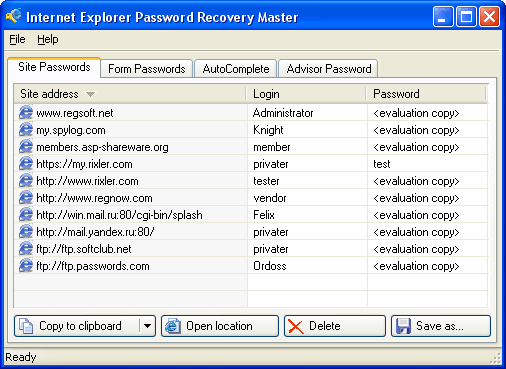Switch to the Form Passwords tab
Image resolution: width=506 pixels, height=369 pixels.
147,69
